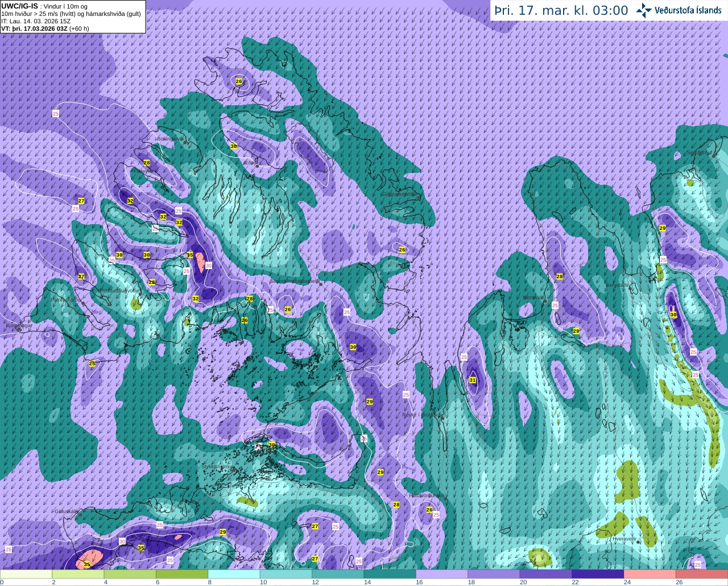The image size is (728, 586).
Task: Click the yellow 30 marker near Æðey
Action: (x=233, y=146)
